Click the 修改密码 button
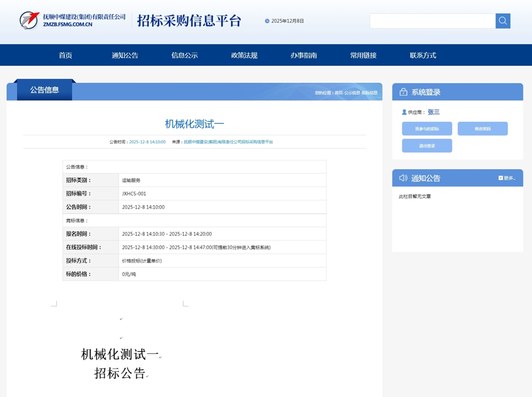Viewport: 532px width, 397px height. coord(483,129)
